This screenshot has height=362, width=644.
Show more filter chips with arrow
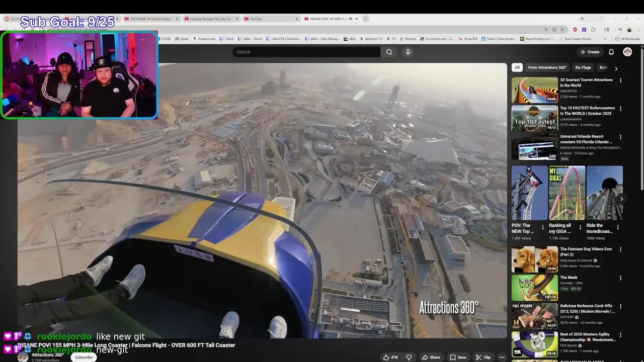pos(616,68)
